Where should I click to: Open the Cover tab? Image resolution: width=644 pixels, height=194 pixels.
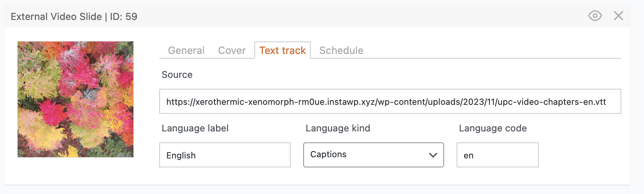click(232, 50)
